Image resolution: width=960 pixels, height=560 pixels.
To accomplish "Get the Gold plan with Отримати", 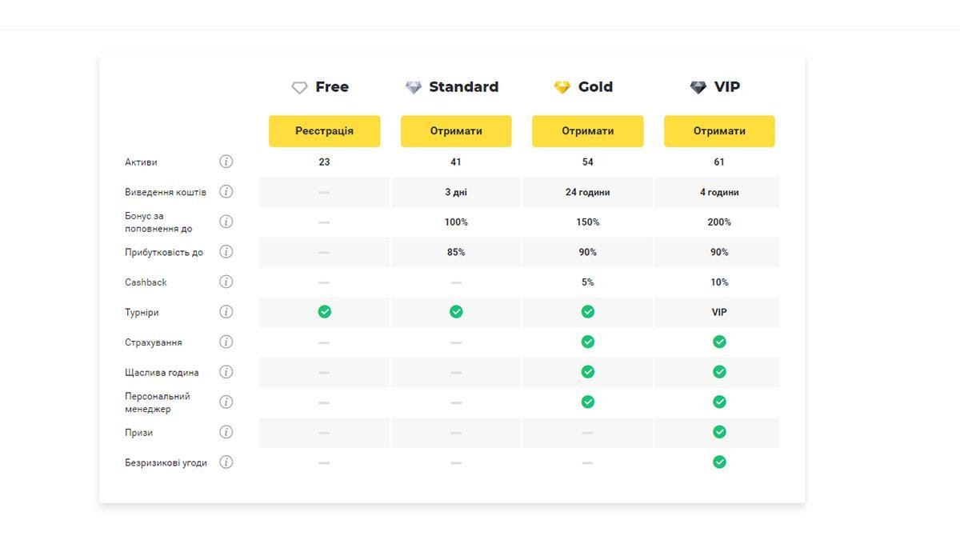I will coord(587,131).
